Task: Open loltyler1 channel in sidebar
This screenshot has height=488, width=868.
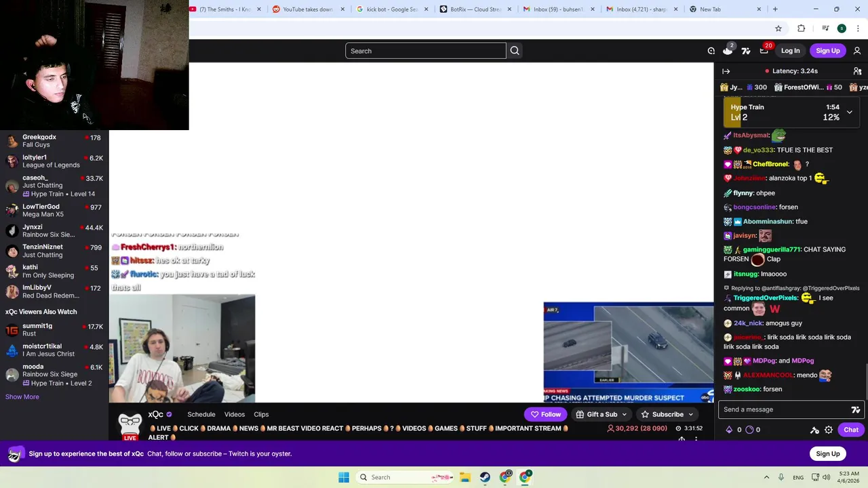Action: coord(54,161)
